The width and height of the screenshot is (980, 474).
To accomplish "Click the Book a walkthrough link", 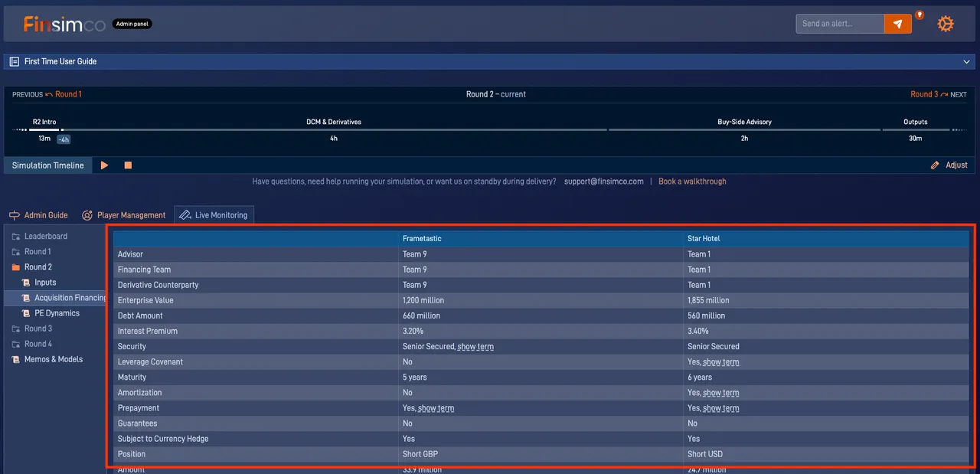I will [x=692, y=181].
